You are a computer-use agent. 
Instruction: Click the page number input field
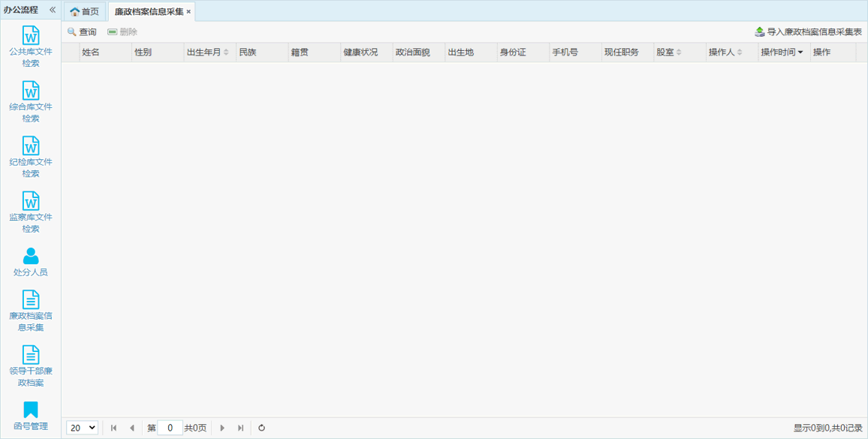[x=170, y=428]
